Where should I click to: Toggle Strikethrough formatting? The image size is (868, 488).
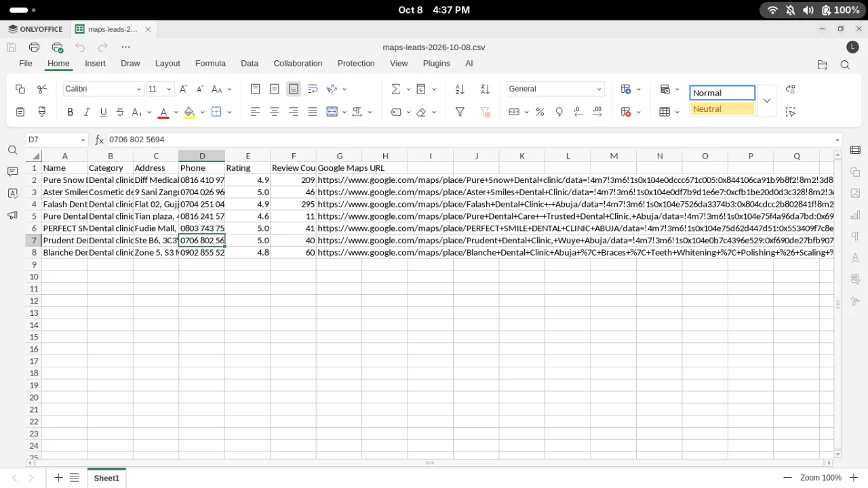tap(120, 112)
